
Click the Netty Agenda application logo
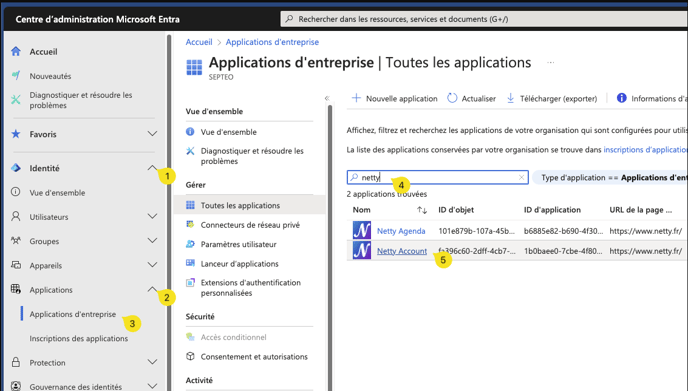(x=362, y=230)
